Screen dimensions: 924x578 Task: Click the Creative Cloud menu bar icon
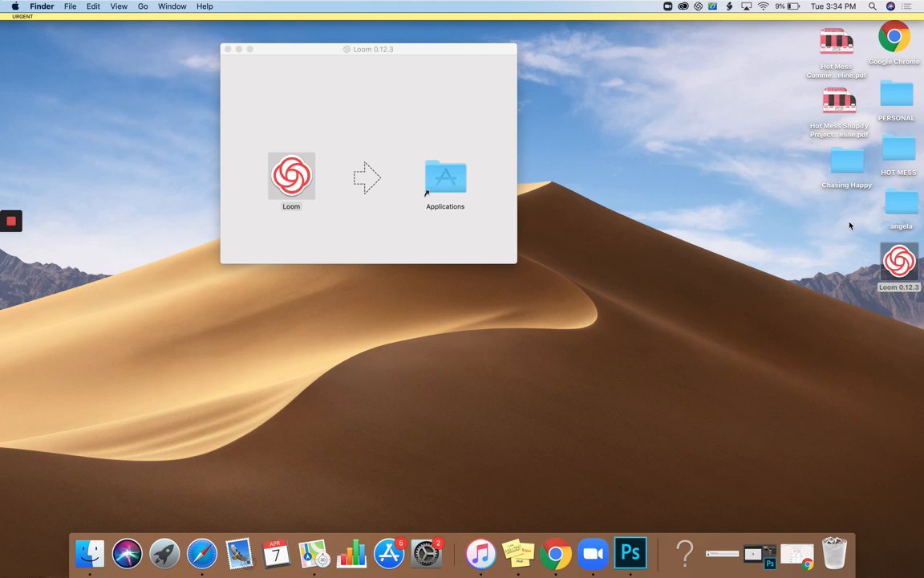(683, 6)
